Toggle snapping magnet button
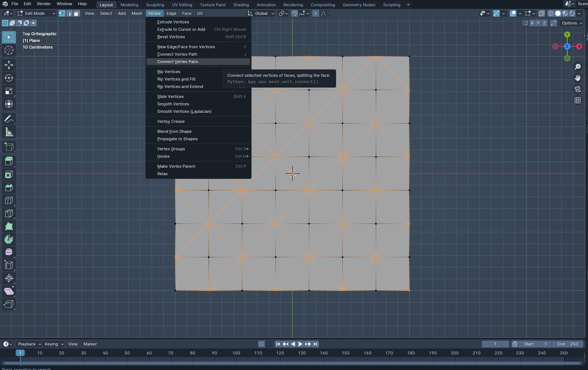This screenshot has height=370, width=588. coord(294,13)
